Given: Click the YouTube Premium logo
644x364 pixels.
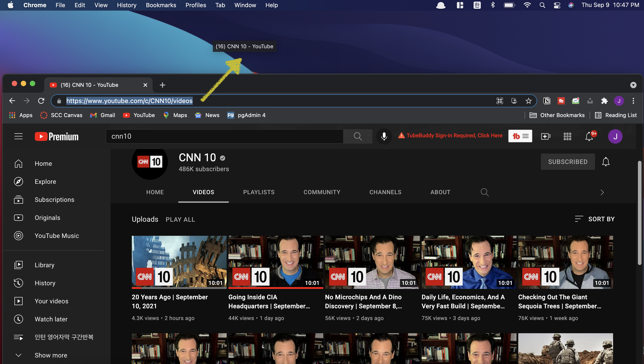Looking at the screenshot, I should [56, 136].
